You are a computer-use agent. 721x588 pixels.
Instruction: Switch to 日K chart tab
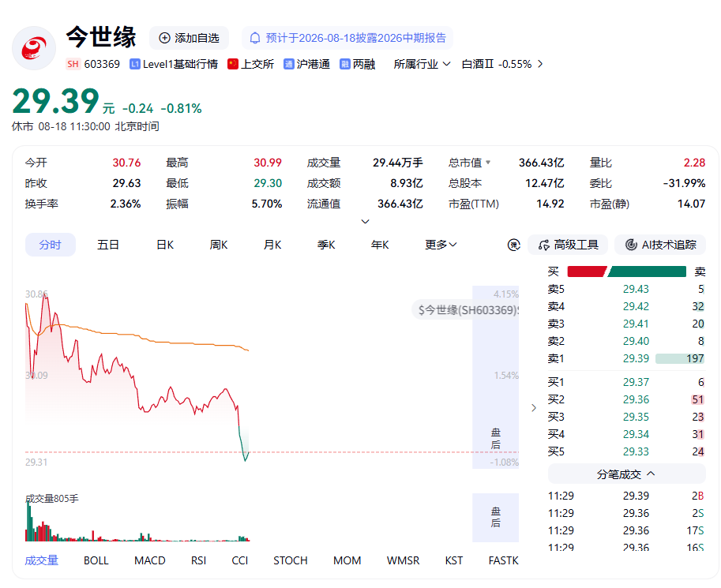tap(164, 245)
